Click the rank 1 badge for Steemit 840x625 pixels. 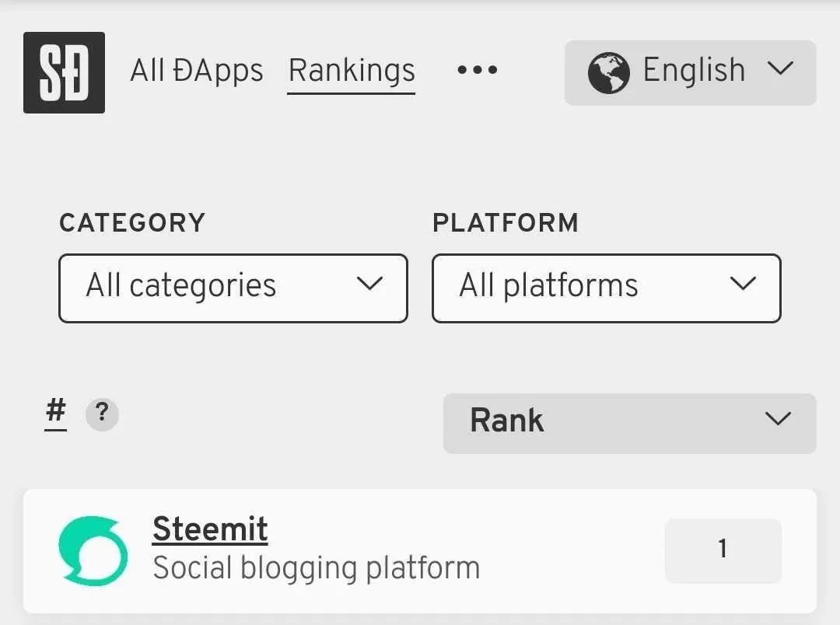723,550
